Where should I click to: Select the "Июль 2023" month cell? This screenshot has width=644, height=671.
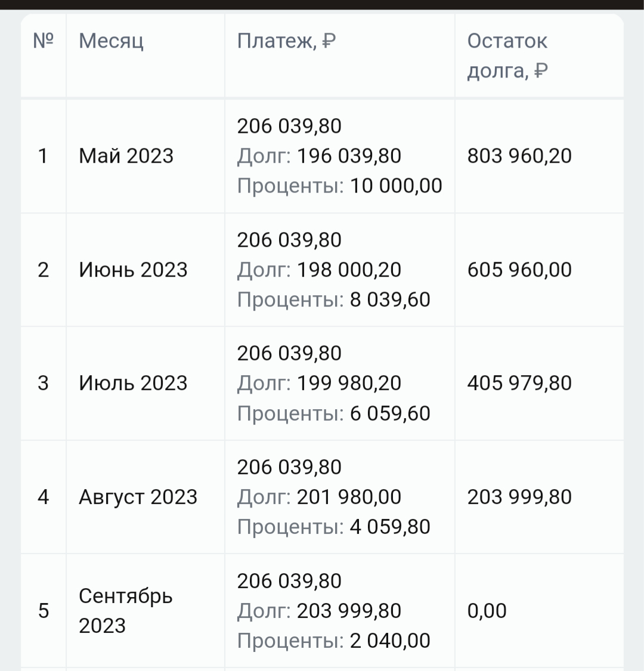click(133, 383)
